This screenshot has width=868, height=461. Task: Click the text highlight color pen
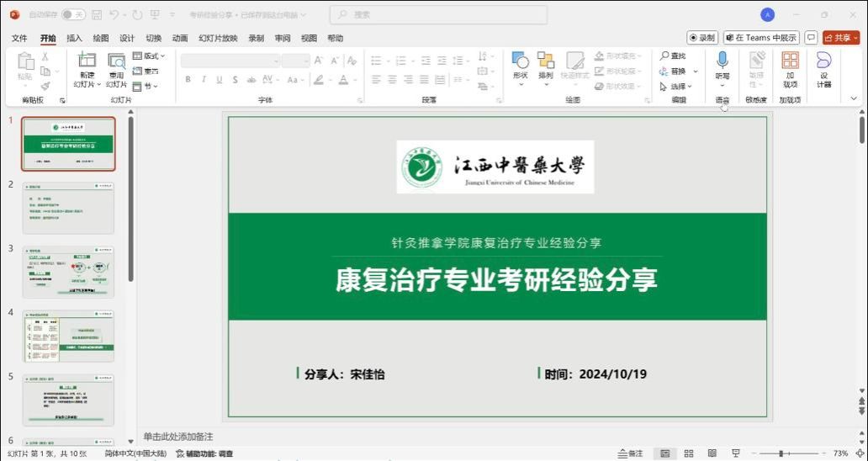pyautogui.click(x=318, y=80)
